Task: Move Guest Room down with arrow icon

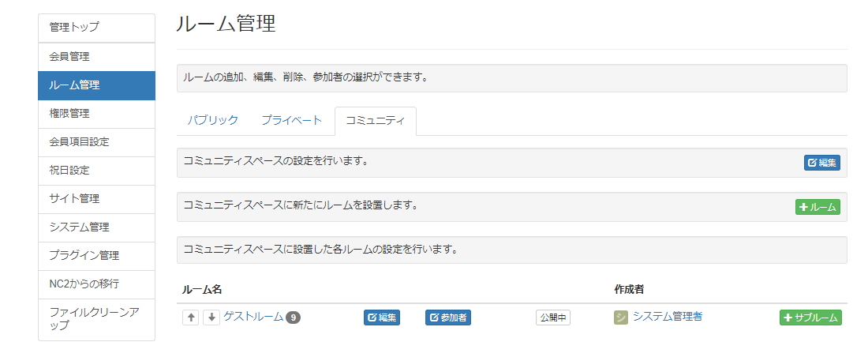Action: click(211, 318)
